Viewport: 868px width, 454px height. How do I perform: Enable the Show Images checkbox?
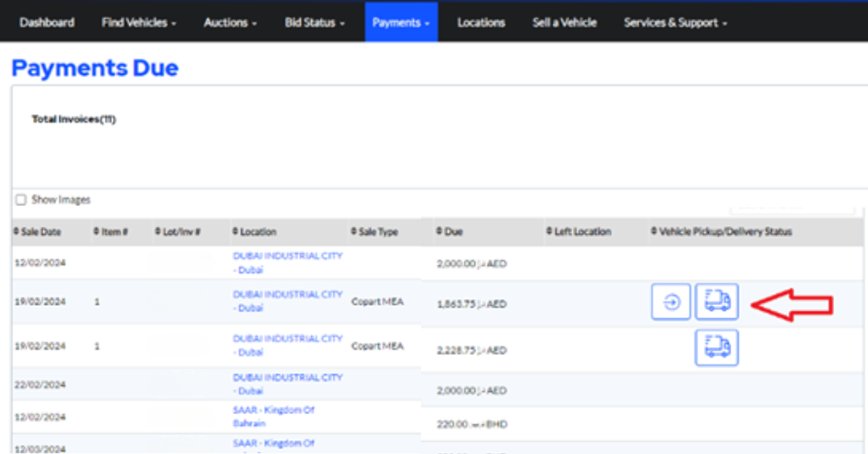coord(21,200)
